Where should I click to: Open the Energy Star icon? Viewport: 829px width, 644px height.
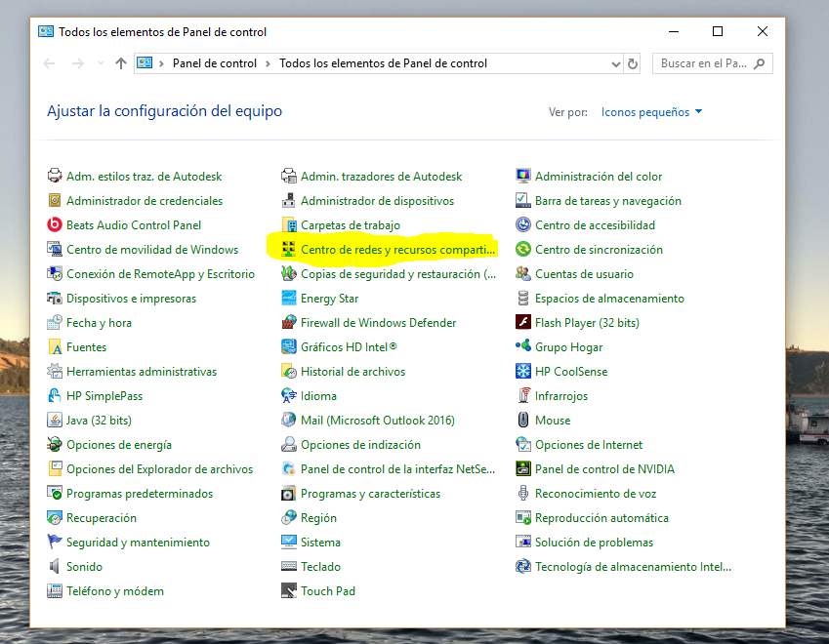(289, 299)
